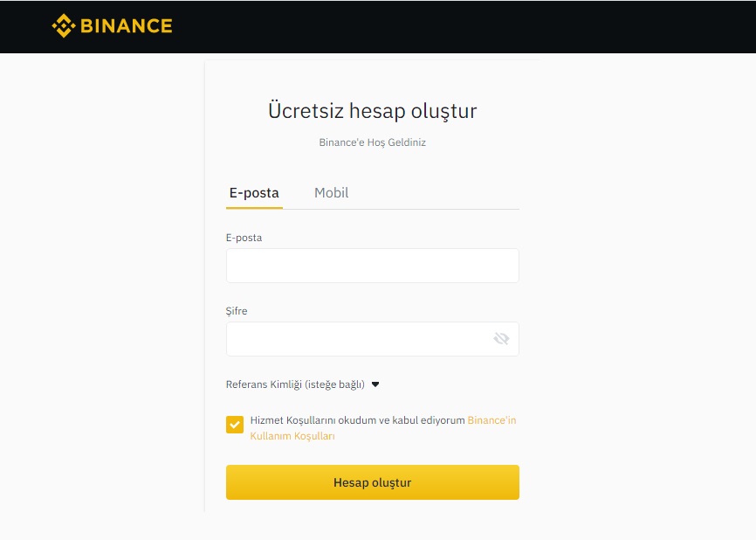
Task: Click the Ücretsiz hesap oluştur heading
Action: pos(372,111)
